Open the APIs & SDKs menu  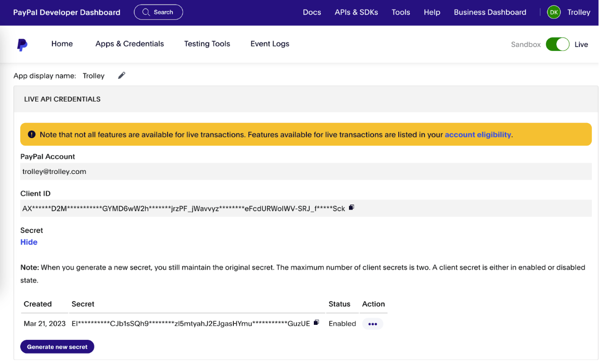point(356,12)
